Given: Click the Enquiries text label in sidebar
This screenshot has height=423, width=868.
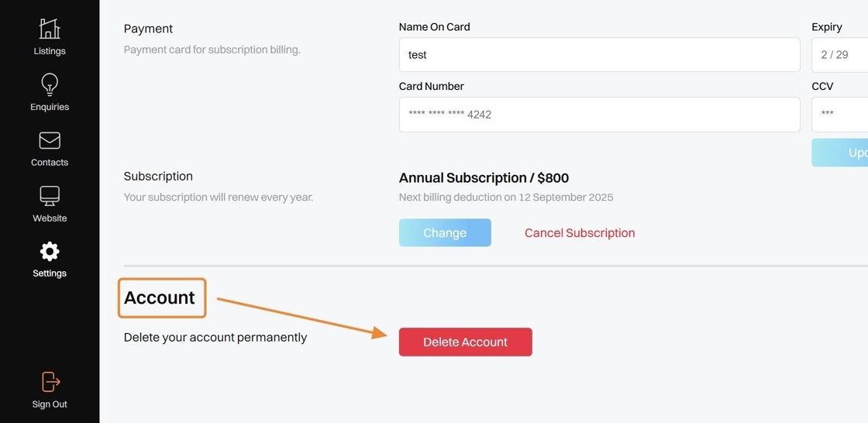Looking at the screenshot, I should [50, 107].
